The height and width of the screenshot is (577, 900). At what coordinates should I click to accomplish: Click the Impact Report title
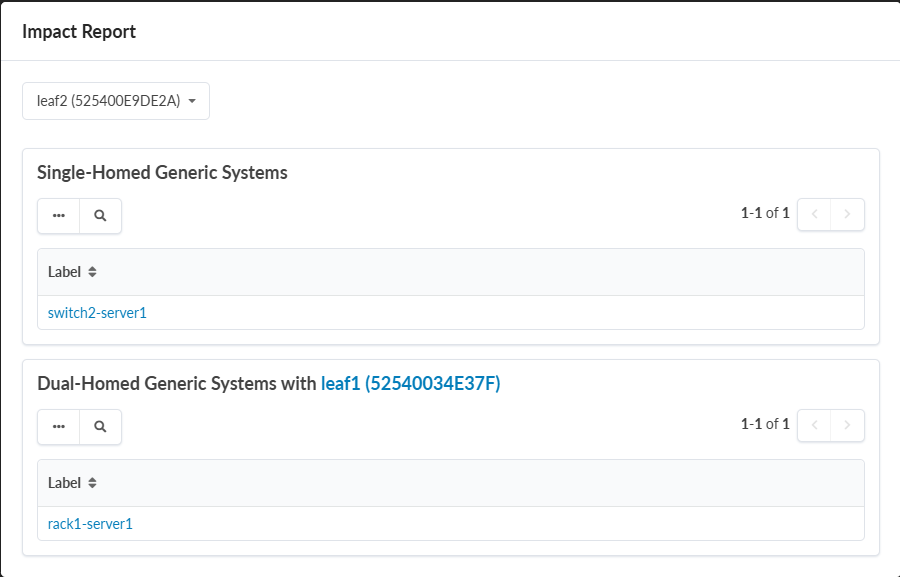pos(79,31)
